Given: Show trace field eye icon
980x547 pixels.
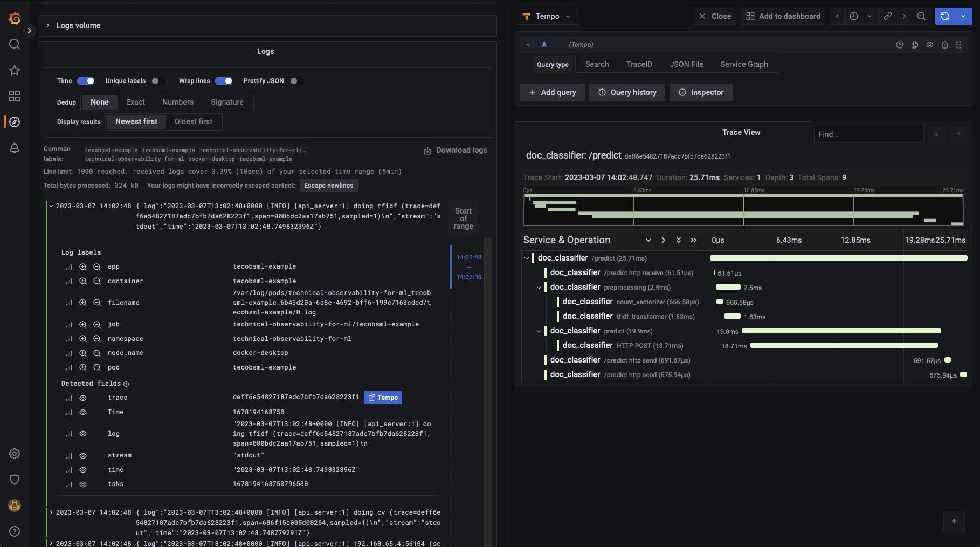Looking at the screenshot, I should click(x=83, y=398).
